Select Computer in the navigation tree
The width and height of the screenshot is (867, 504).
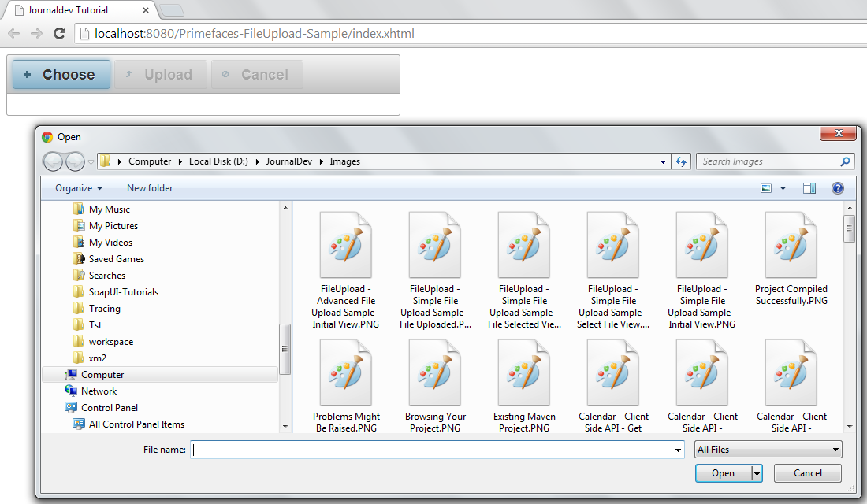[x=160, y=375]
